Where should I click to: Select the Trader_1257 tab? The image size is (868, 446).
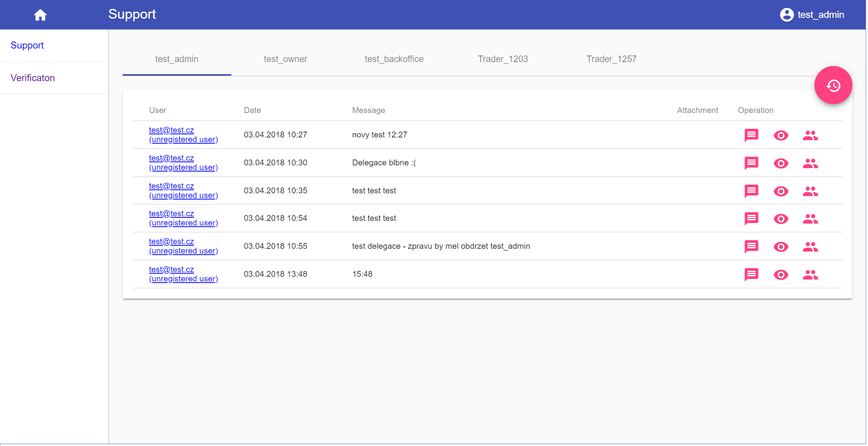tap(611, 59)
